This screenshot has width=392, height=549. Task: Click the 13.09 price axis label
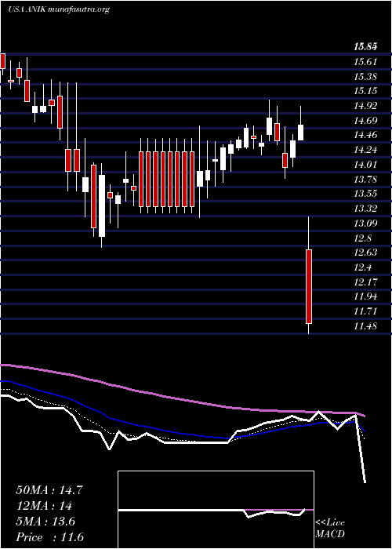365,224
